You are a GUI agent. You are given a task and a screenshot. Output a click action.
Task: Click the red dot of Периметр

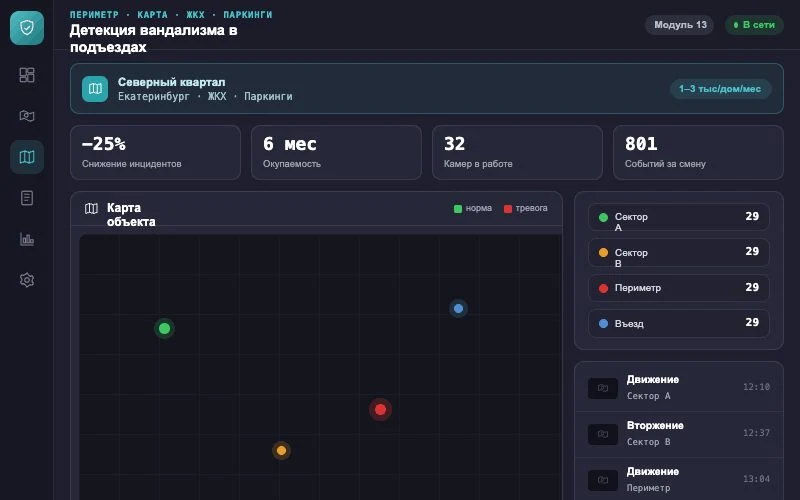click(603, 288)
